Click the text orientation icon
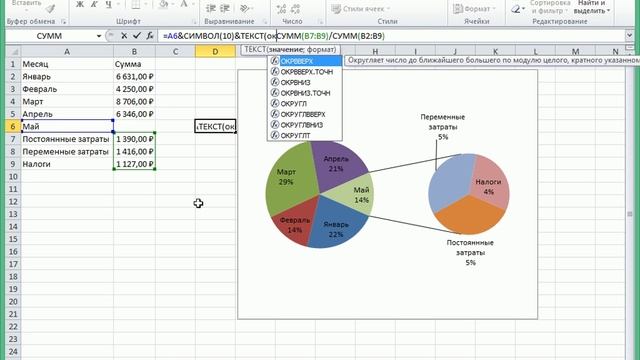The image size is (640, 360). coord(244,8)
